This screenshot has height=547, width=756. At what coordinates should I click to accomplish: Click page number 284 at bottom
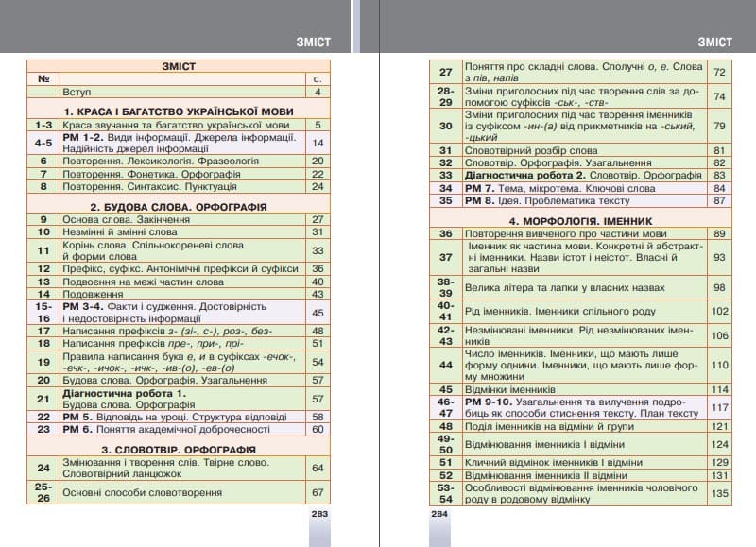[438, 514]
